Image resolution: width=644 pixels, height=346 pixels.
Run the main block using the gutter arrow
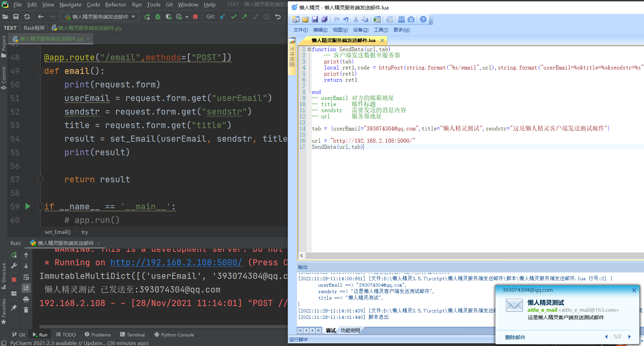click(28, 206)
